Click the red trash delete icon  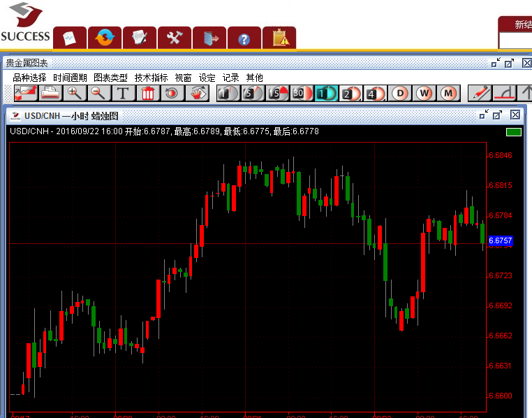147,93
